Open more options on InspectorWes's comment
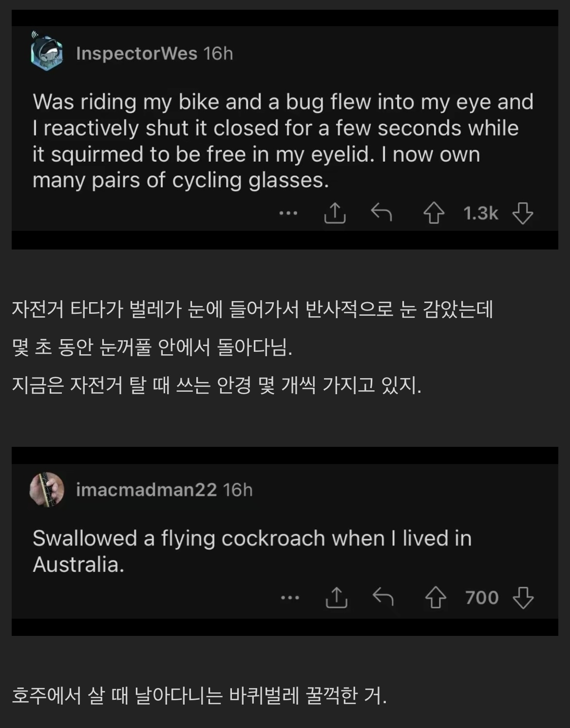Screen dimensions: 570x728 [288, 213]
